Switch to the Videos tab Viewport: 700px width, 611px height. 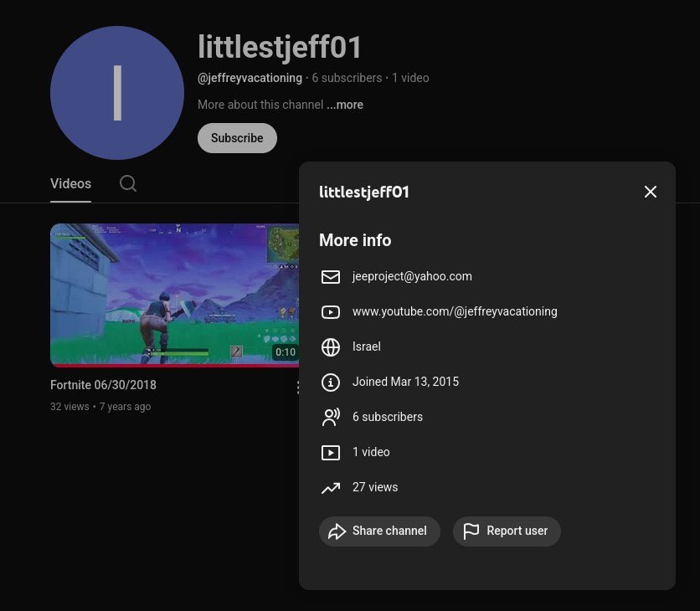(70, 184)
